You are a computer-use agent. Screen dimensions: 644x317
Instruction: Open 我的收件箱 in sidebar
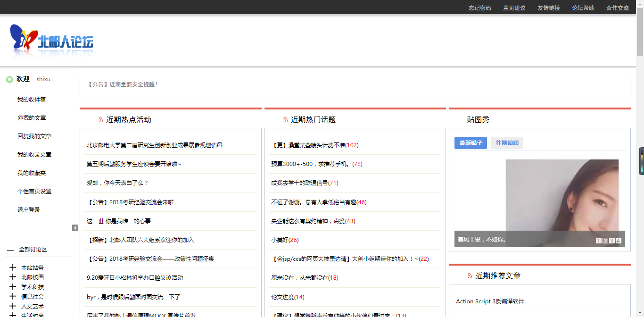click(32, 100)
